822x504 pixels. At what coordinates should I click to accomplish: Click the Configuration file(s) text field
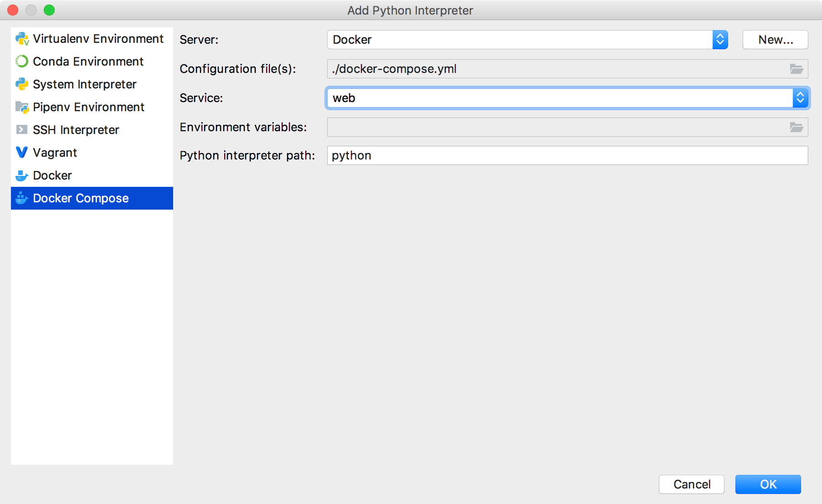(556, 69)
